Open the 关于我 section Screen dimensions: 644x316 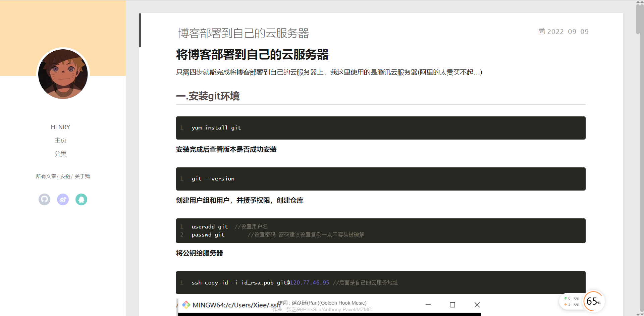coord(82,176)
